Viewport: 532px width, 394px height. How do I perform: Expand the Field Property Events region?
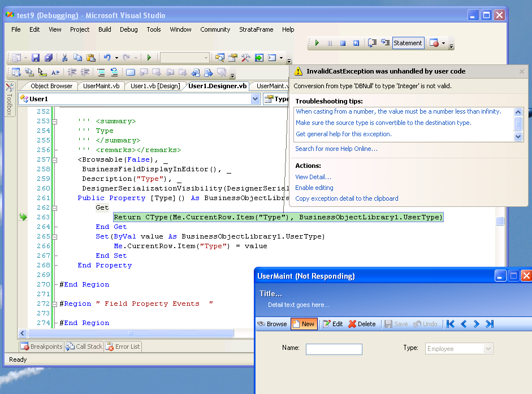click(x=55, y=304)
